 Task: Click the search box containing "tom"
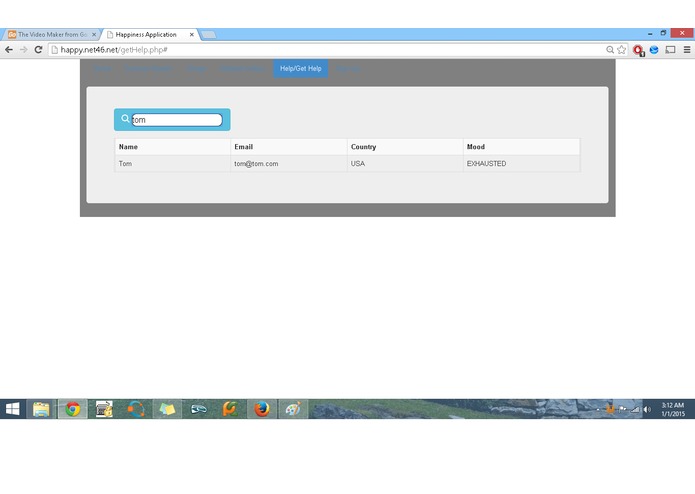click(177, 120)
